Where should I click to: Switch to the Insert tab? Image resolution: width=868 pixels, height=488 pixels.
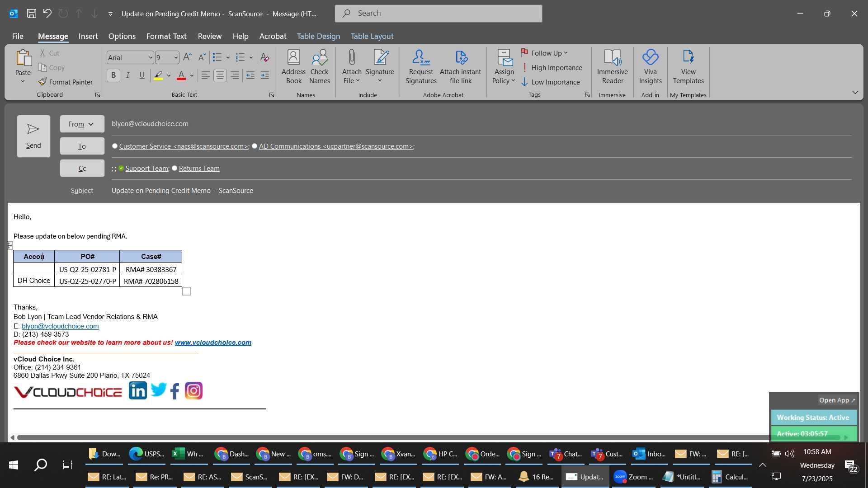click(x=88, y=36)
